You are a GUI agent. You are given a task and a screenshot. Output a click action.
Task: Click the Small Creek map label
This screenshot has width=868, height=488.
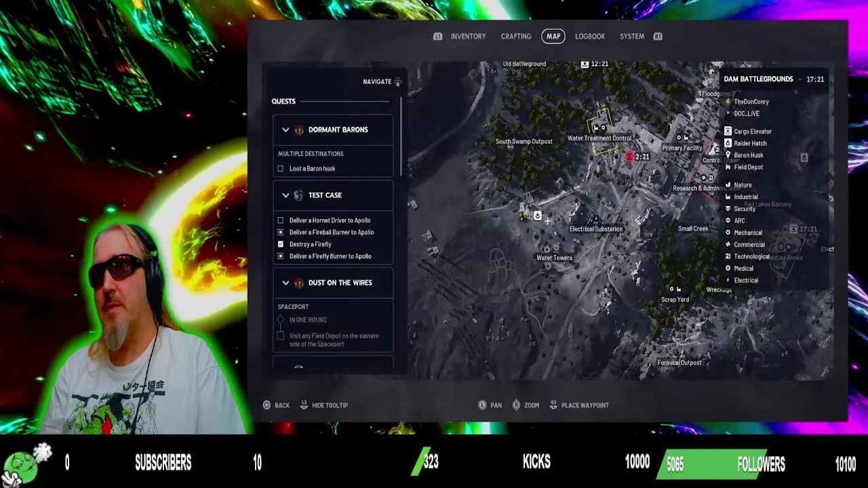coord(693,229)
